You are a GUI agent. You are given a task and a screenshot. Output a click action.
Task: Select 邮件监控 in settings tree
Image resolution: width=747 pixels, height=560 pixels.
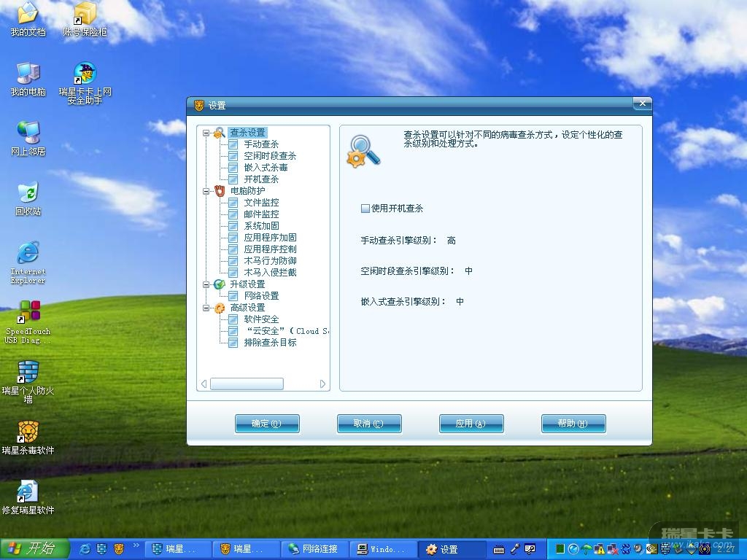(261, 214)
